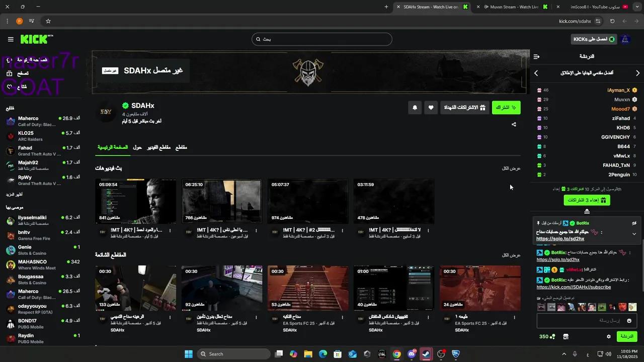Click the Kick search field
Viewport: 644px width, 362px height.
322,39
